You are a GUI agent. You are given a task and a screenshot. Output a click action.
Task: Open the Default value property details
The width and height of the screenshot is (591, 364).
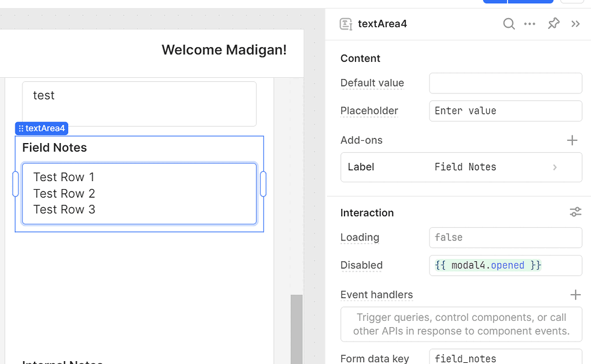pos(372,83)
